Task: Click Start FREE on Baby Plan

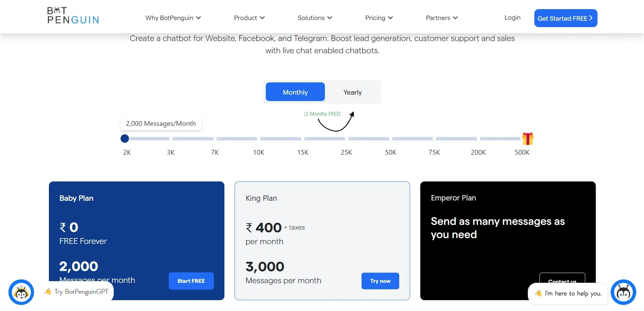Action: pyautogui.click(x=191, y=281)
